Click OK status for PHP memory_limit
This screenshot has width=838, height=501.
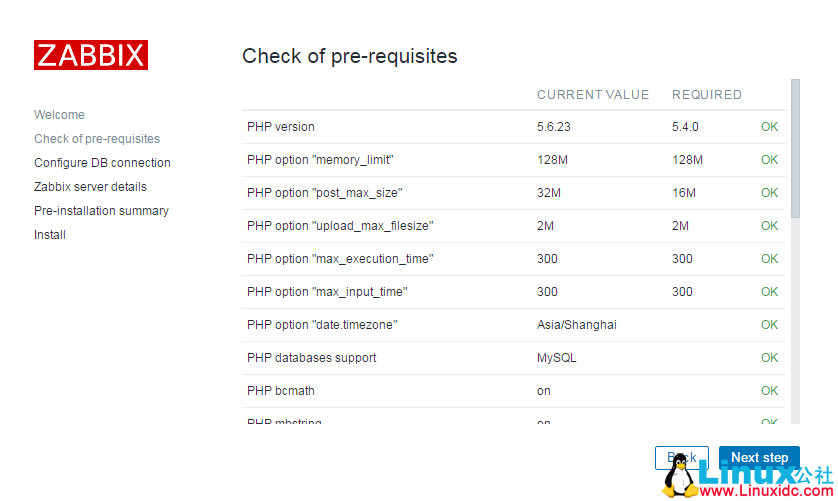(769, 160)
